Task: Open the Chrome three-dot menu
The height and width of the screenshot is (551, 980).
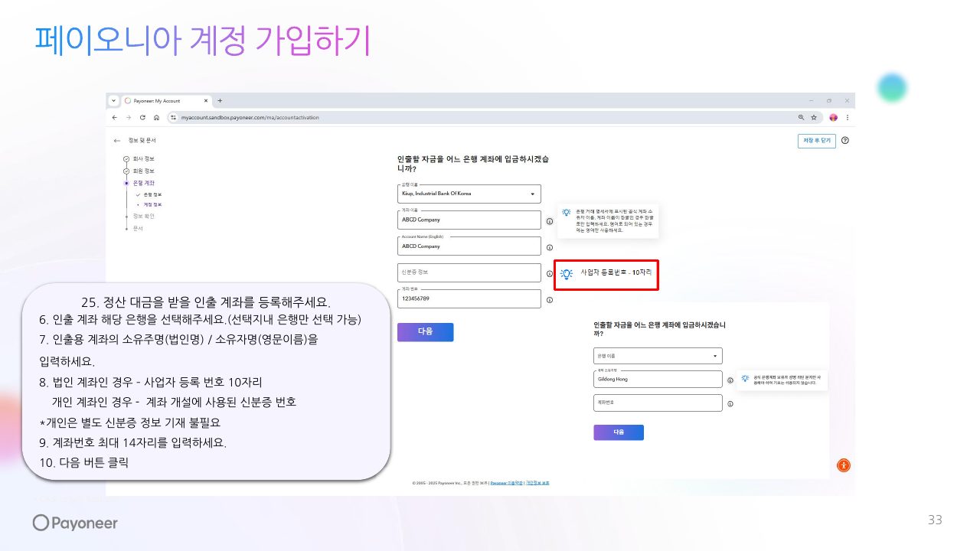Action: (847, 117)
